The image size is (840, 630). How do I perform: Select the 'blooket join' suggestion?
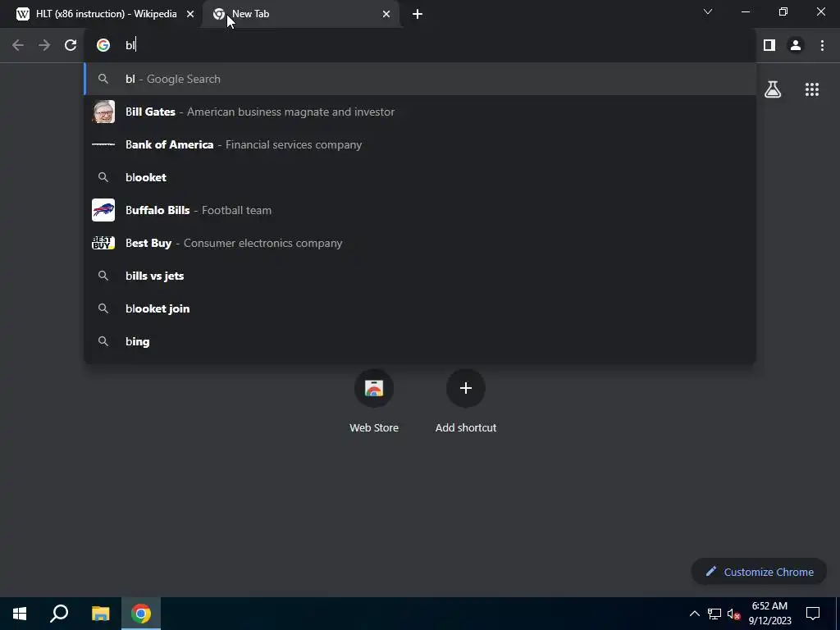click(x=420, y=308)
